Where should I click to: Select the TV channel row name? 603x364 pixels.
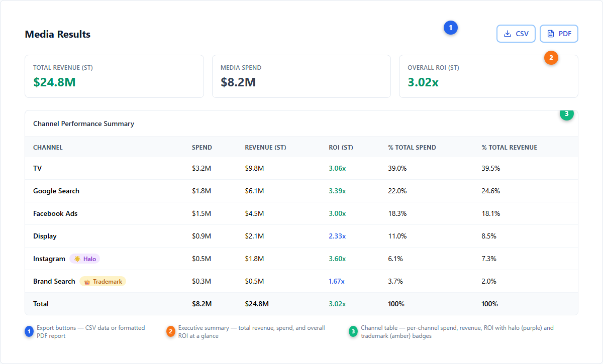click(37, 168)
